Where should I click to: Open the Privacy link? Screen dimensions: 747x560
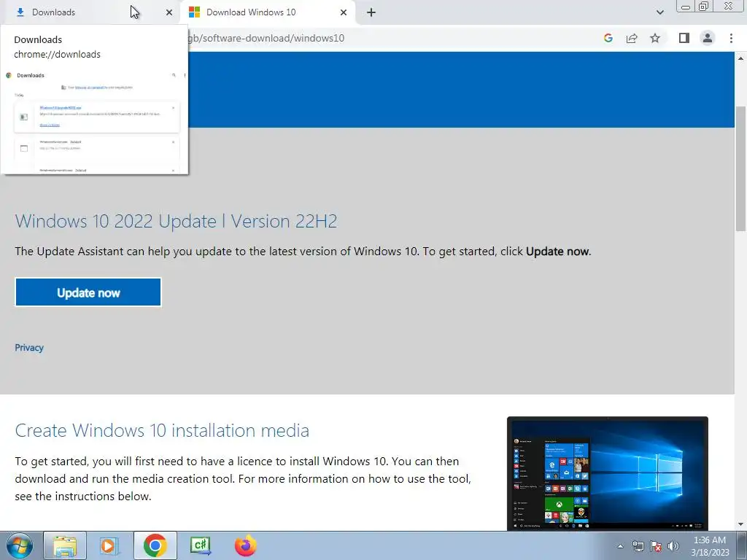[x=29, y=348]
